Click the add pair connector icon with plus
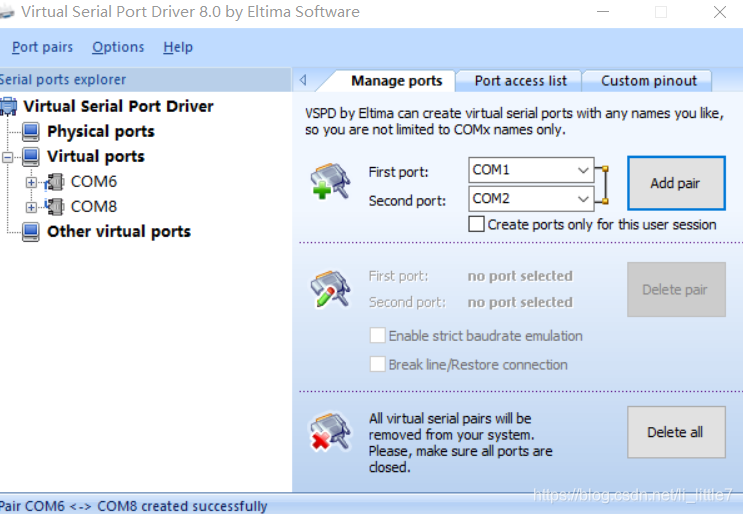Screen dimensions: 743x514 (x=330, y=181)
